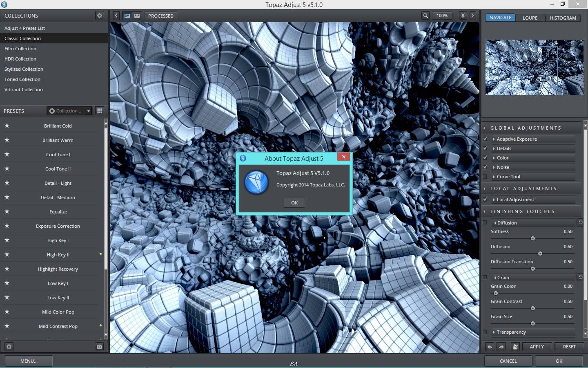Enable the Diffusion checkbox
The height and width of the screenshot is (368, 588).
tap(485, 223)
